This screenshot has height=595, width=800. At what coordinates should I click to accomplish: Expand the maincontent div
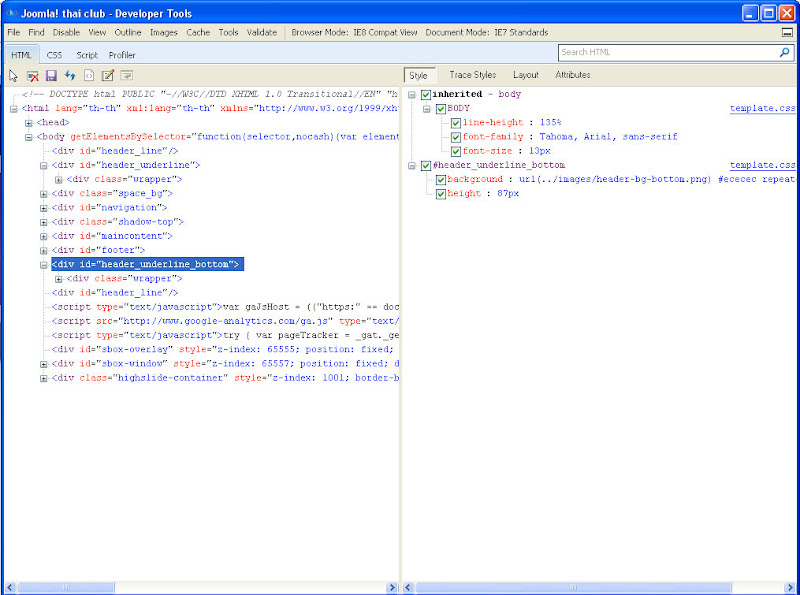coord(43,237)
